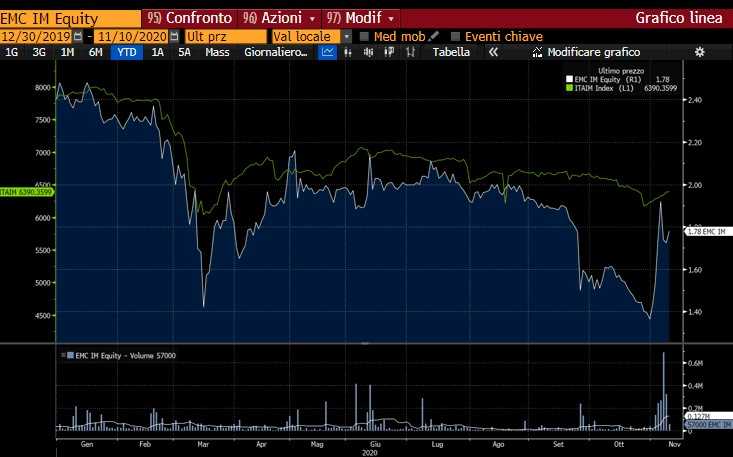Click the volume legend color square
The image size is (733, 457).
[x=70, y=356]
